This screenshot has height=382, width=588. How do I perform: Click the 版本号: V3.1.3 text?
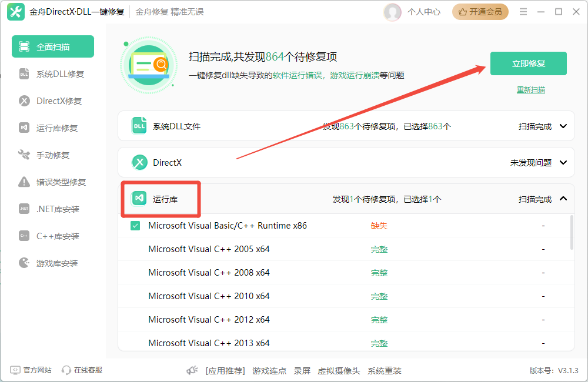coord(554,371)
